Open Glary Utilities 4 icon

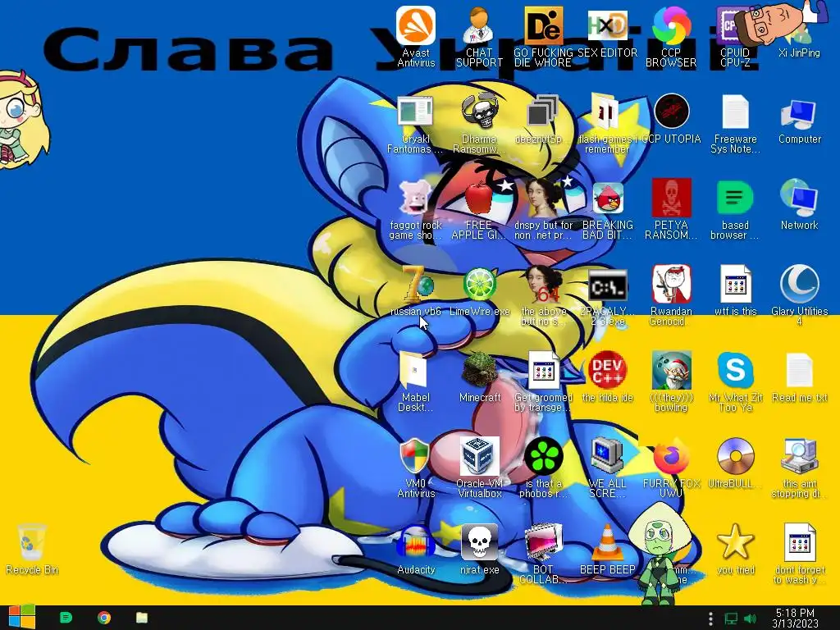pos(799,295)
